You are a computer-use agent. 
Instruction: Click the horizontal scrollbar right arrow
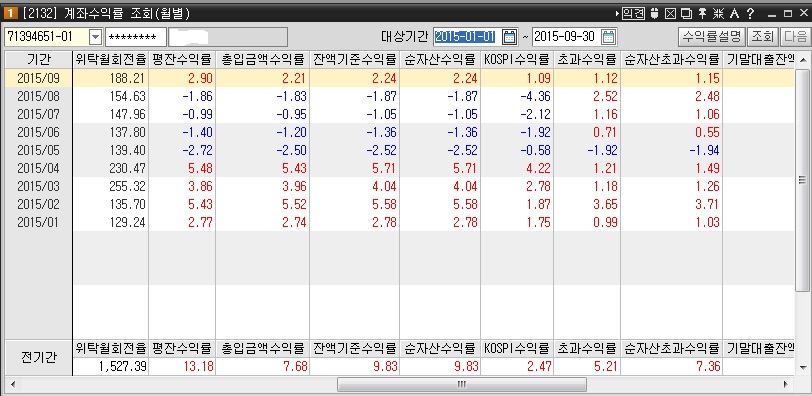pyautogui.click(x=786, y=385)
